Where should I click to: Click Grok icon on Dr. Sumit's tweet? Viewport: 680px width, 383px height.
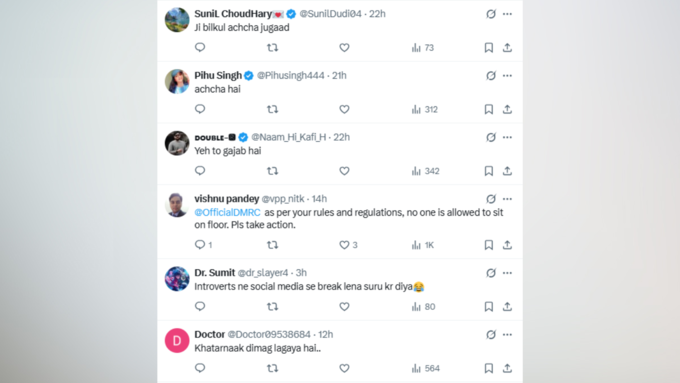pyautogui.click(x=491, y=273)
